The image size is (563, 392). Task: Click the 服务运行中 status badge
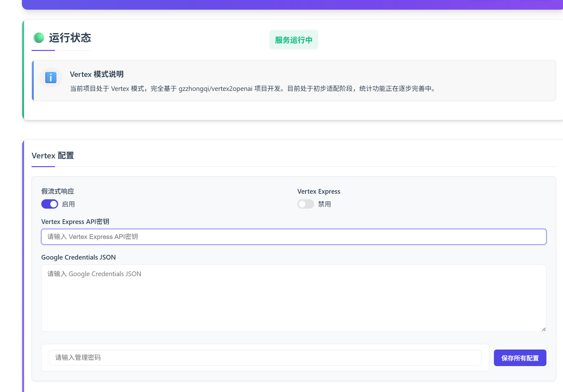294,40
